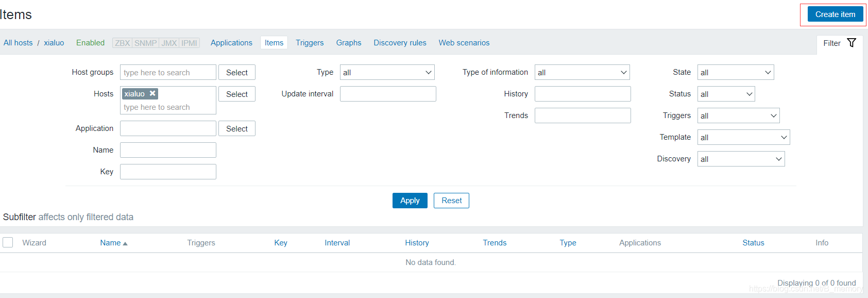Remove xialuo tag from Hosts field

pos(152,93)
